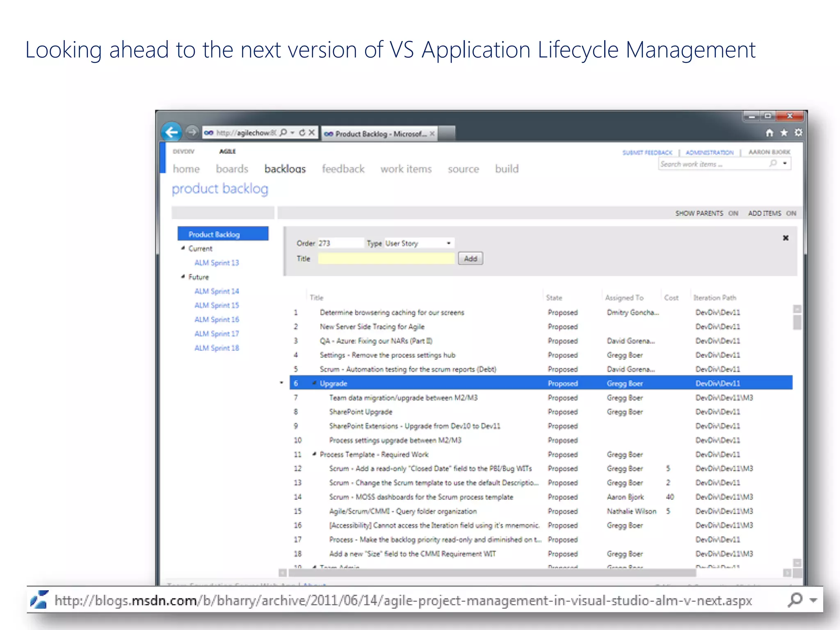The height and width of the screenshot is (630, 840).
Task: Click the search work items magnifier icon
Action: [x=773, y=163]
